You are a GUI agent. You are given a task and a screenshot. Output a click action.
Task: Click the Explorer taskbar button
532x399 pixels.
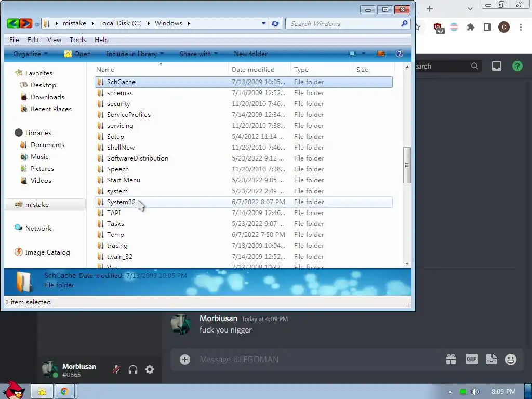(x=42, y=392)
